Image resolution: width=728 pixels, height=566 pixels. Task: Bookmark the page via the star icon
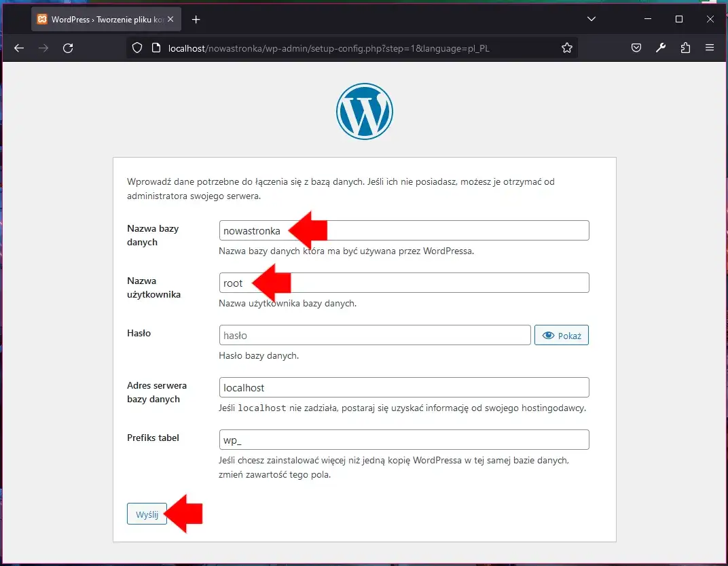click(567, 48)
